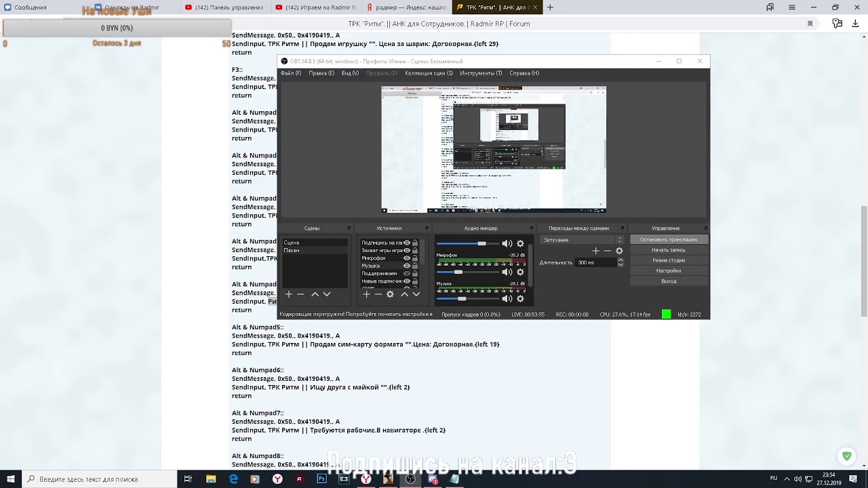The height and width of the screenshot is (488, 868).
Task: Open browser downloads icon
Action: click(x=855, y=24)
